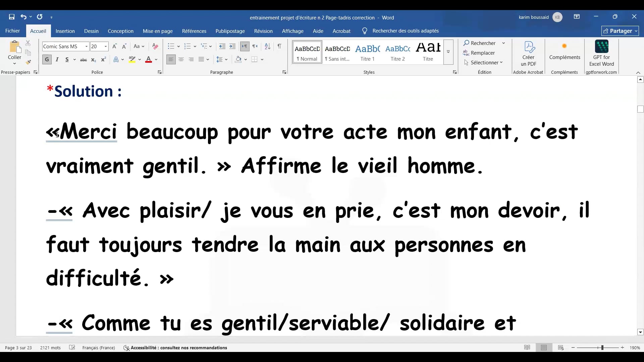Image resolution: width=644 pixels, height=362 pixels.
Task: Switch to the Insertion tab
Action: tap(65, 31)
